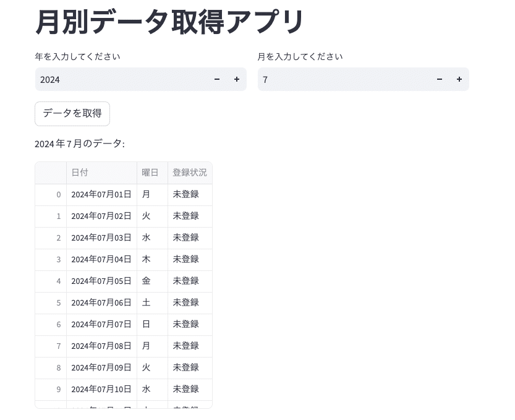
Task: Click the year input field showing 2024
Action: pyautogui.click(x=121, y=79)
